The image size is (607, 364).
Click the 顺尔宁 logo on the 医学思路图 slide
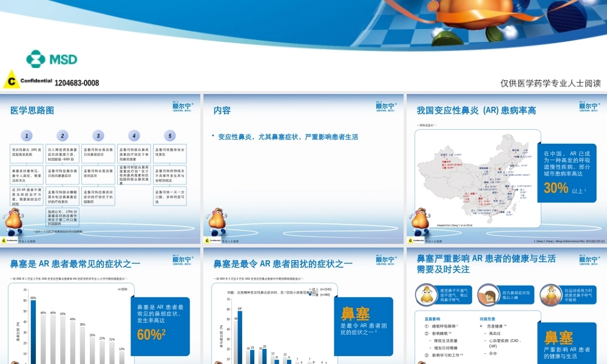click(x=181, y=106)
